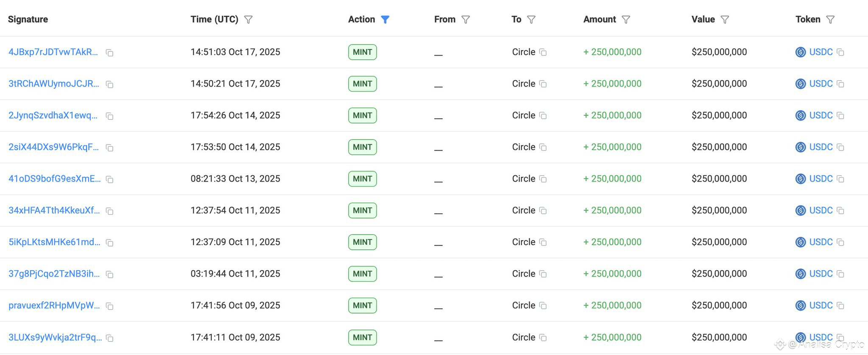Viewport: 868px width, 355px height.
Task: Copy USDC token address in second row
Action: [x=840, y=84]
